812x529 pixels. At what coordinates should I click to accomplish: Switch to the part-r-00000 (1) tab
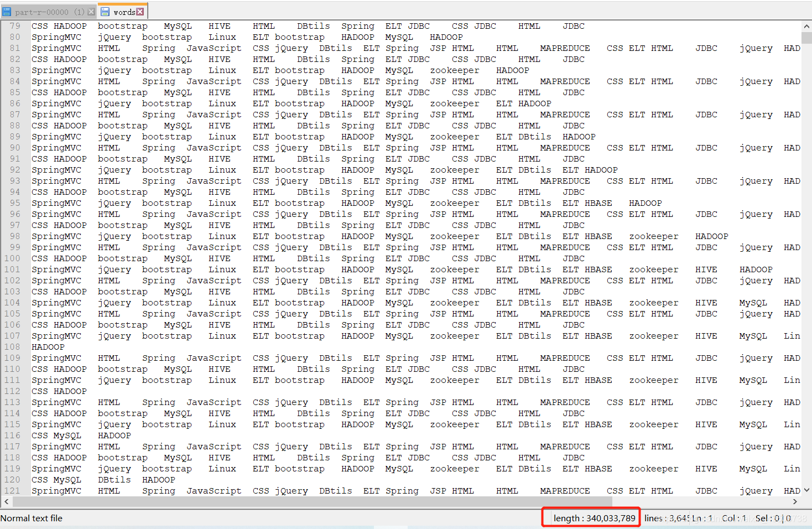[x=49, y=12]
